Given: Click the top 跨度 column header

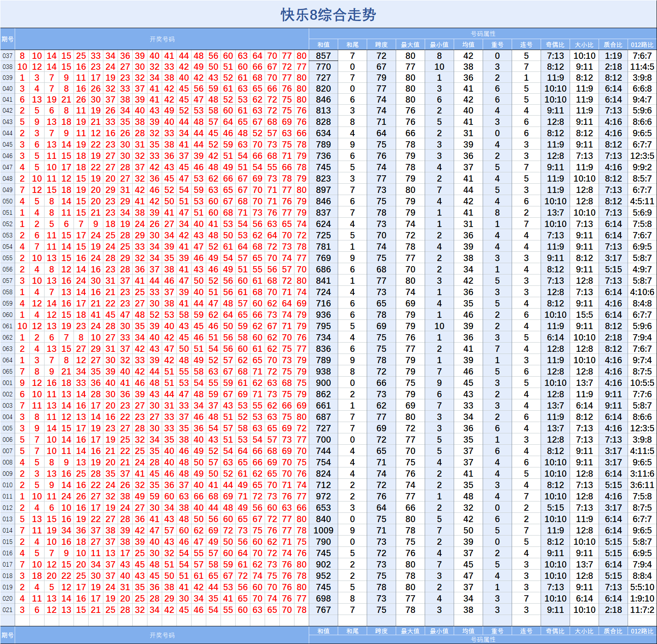Looking at the screenshot, I should 381,45.
